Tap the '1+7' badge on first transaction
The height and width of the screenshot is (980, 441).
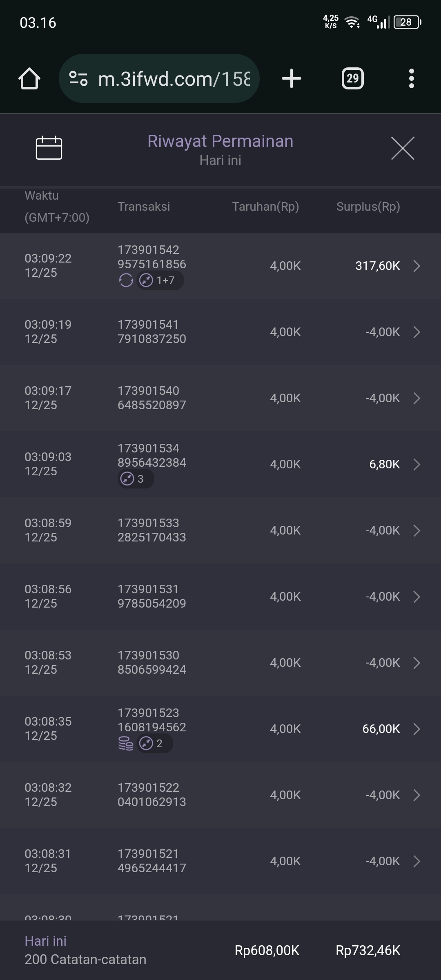pyautogui.click(x=160, y=281)
